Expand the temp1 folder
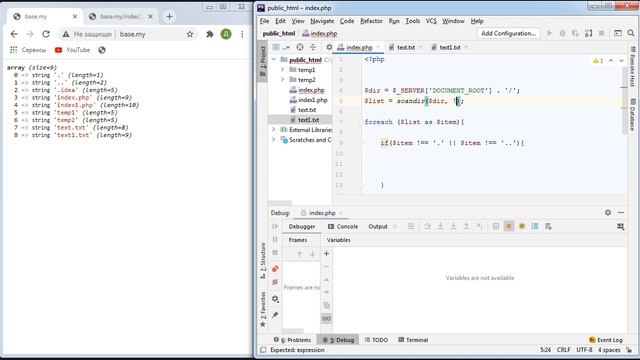 (x=282, y=70)
